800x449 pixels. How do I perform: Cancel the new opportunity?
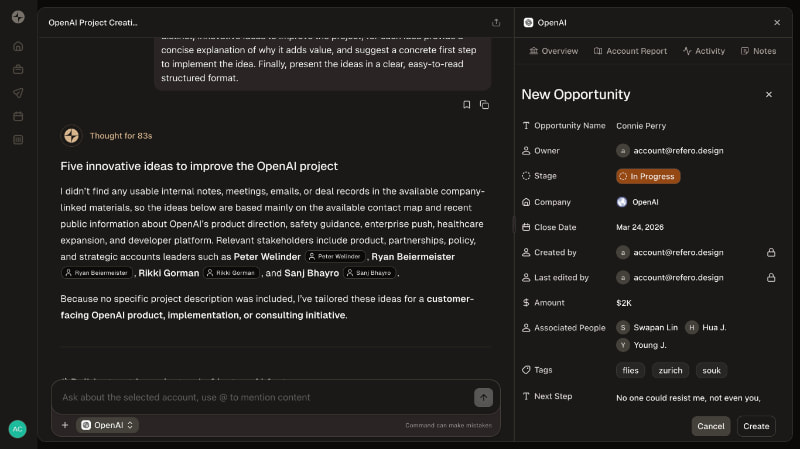[x=711, y=426]
